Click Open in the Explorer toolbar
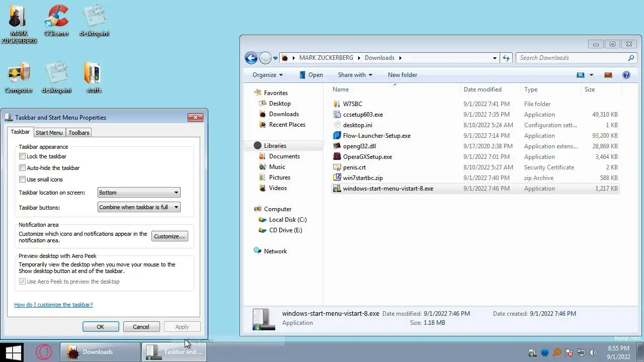The width and height of the screenshot is (644, 362). pos(311,75)
